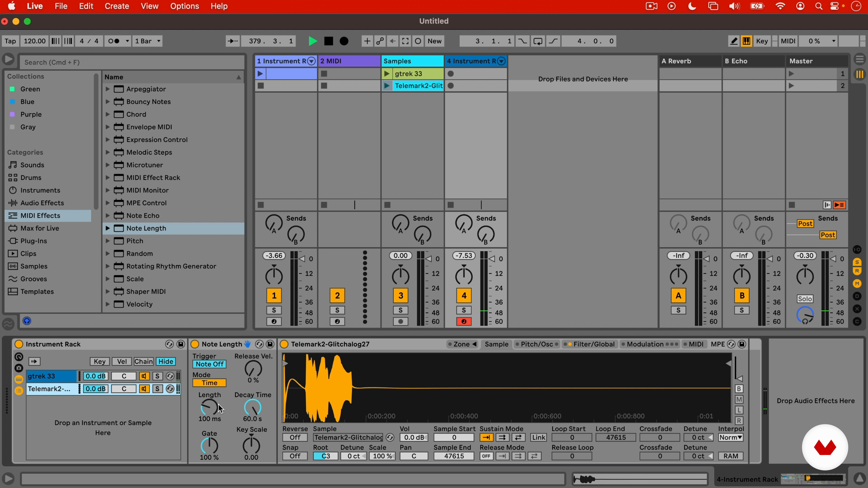The width and height of the screenshot is (868, 488).
Task: Open the Live menu
Action: point(35,6)
